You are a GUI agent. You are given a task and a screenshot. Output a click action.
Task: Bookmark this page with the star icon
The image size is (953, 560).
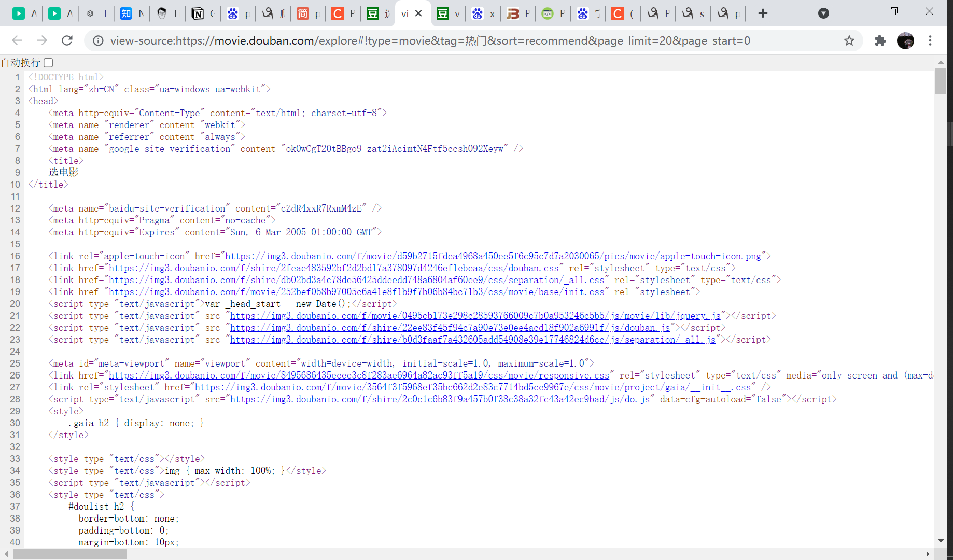tap(849, 40)
